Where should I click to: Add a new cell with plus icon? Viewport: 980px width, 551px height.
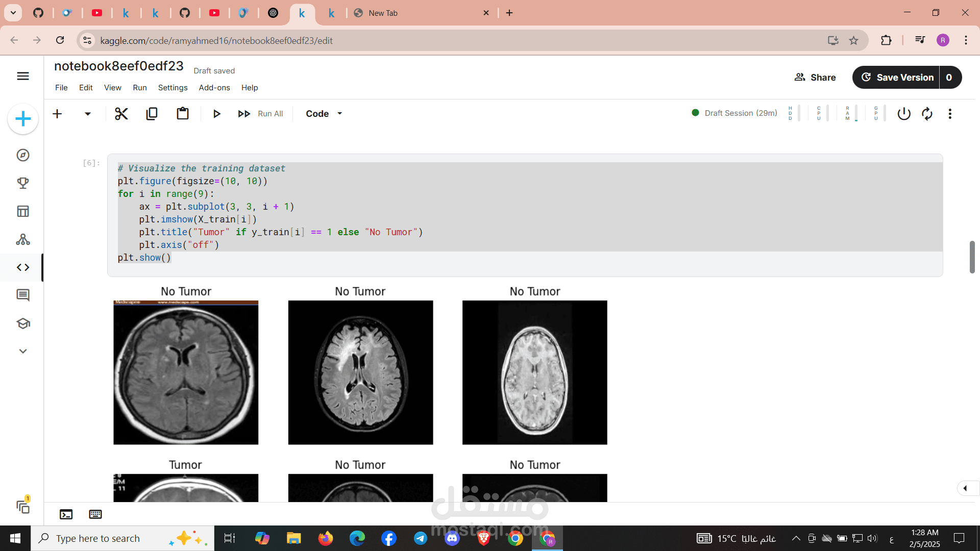click(x=58, y=114)
